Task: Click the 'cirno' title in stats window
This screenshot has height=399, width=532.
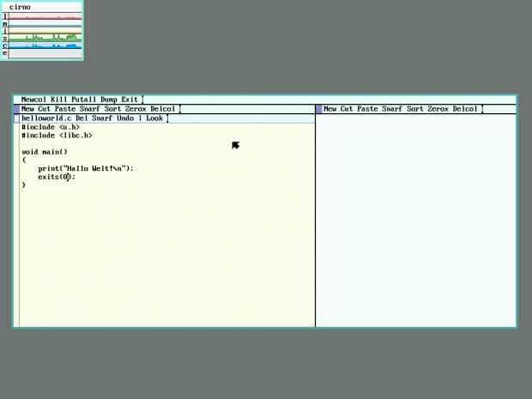Action: [20, 7]
